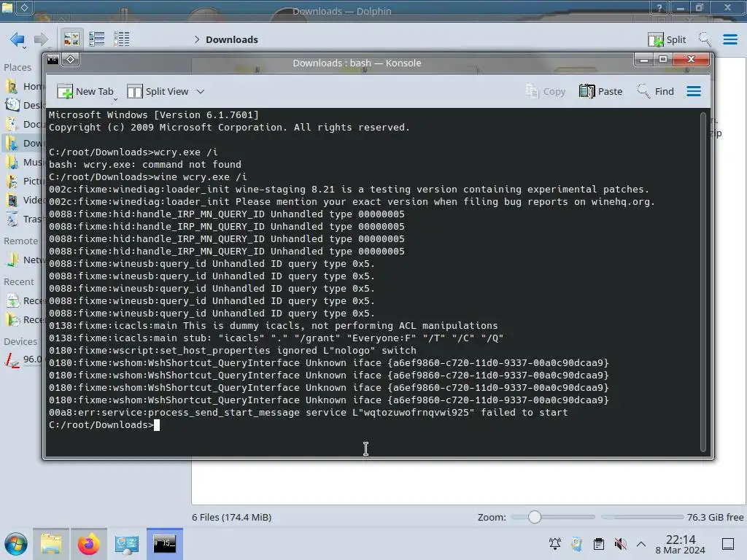
Task: Click the network/updates tray icon
Action: 577,544
